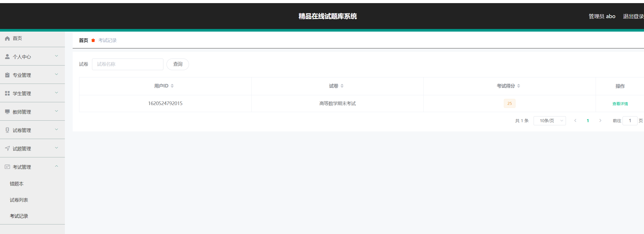Open 查看详情 for the exam record
Image resolution: width=644 pixels, height=234 pixels.
click(620, 103)
